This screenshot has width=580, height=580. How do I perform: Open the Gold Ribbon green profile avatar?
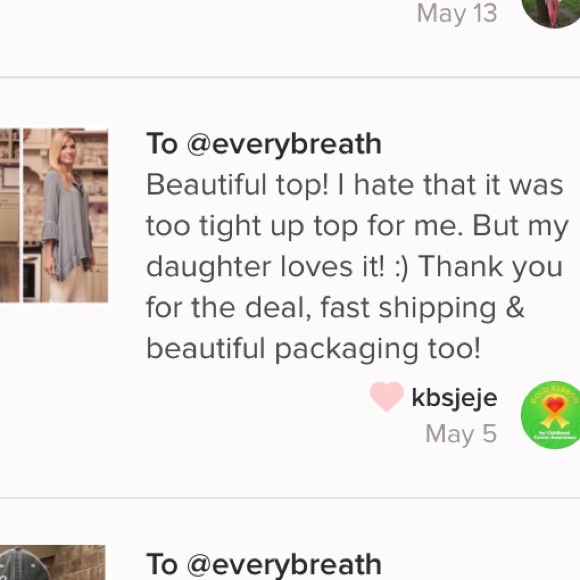pos(550,414)
